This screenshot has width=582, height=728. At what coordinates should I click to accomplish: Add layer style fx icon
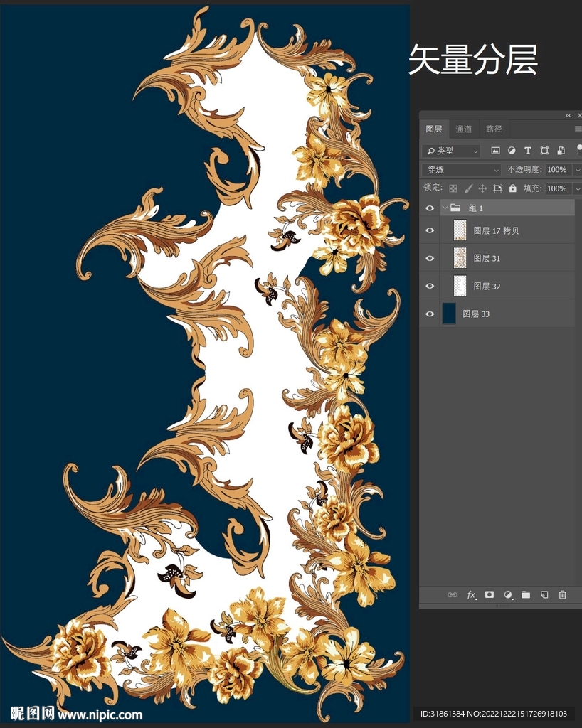click(471, 595)
